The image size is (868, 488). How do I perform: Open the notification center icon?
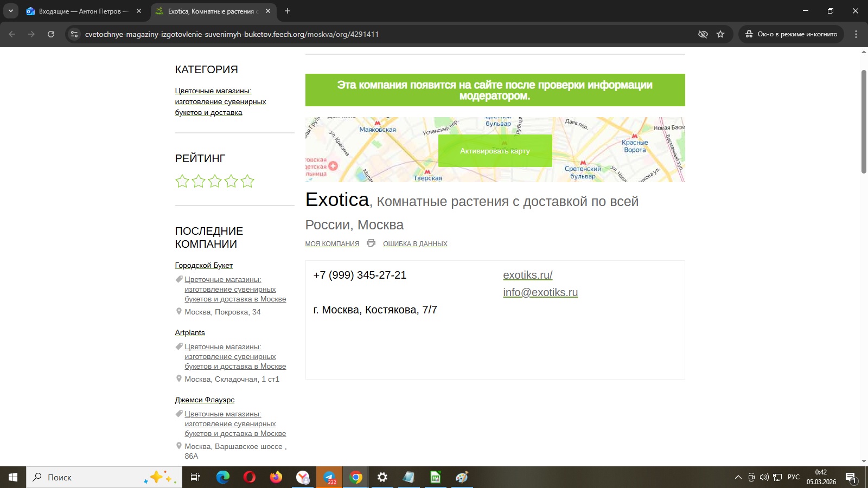(851, 478)
